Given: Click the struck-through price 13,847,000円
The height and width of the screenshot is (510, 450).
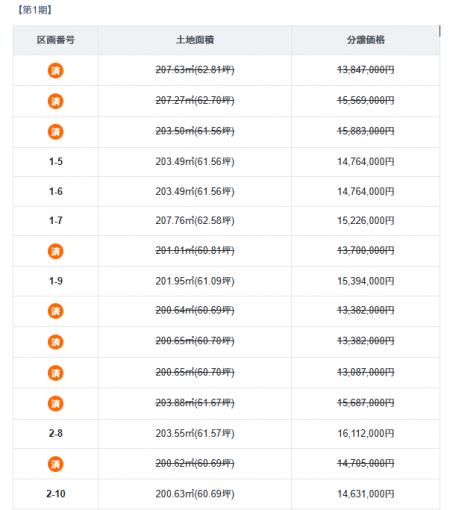Looking at the screenshot, I should pyautogui.click(x=366, y=70).
